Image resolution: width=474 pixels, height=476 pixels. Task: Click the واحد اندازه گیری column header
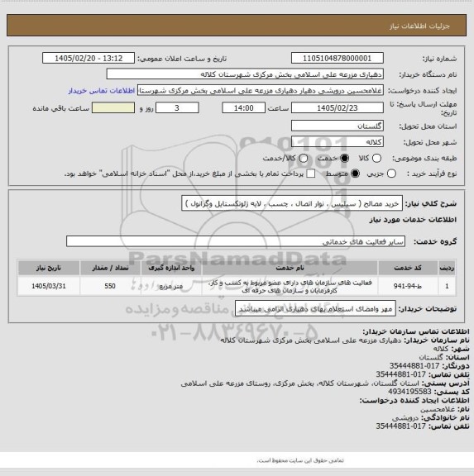pyautogui.click(x=171, y=268)
